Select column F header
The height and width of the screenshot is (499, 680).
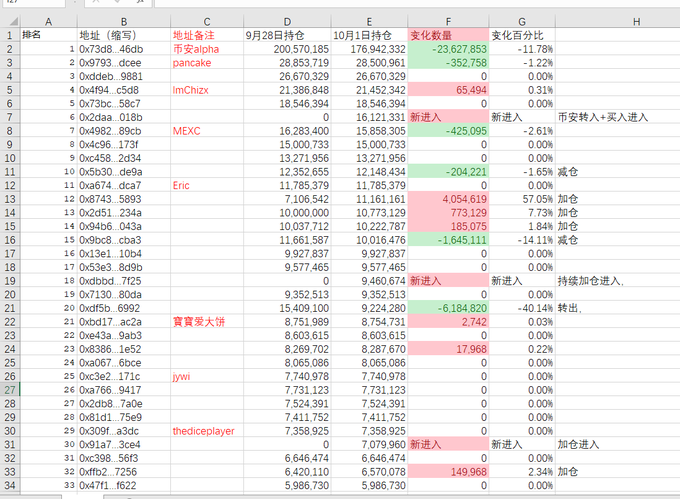448,21
